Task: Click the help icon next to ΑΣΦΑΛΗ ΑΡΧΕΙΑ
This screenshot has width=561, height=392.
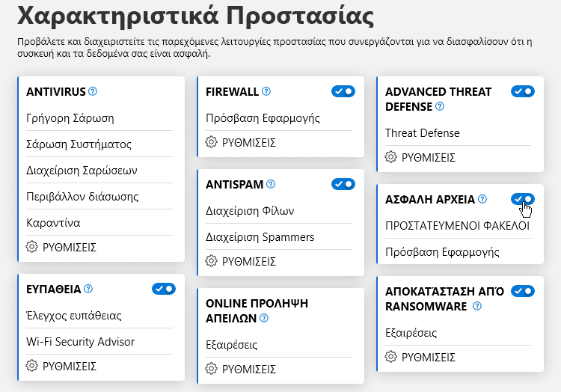Action: pyautogui.click(x=482, y=199)
